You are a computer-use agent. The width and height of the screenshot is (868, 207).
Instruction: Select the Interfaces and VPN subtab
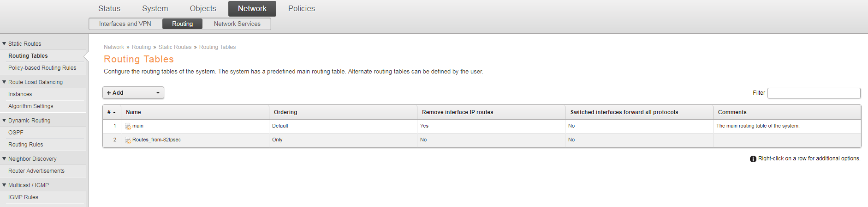(125, 24)
